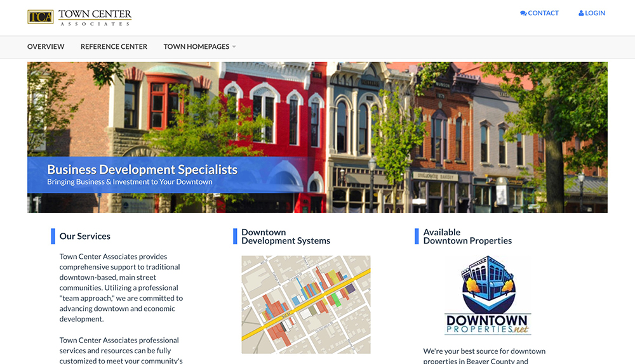Image resolution: width=635 pixels, height=364 pixels.
Task: Click the Downtown Development Systems heading
Action: [286, 237]
